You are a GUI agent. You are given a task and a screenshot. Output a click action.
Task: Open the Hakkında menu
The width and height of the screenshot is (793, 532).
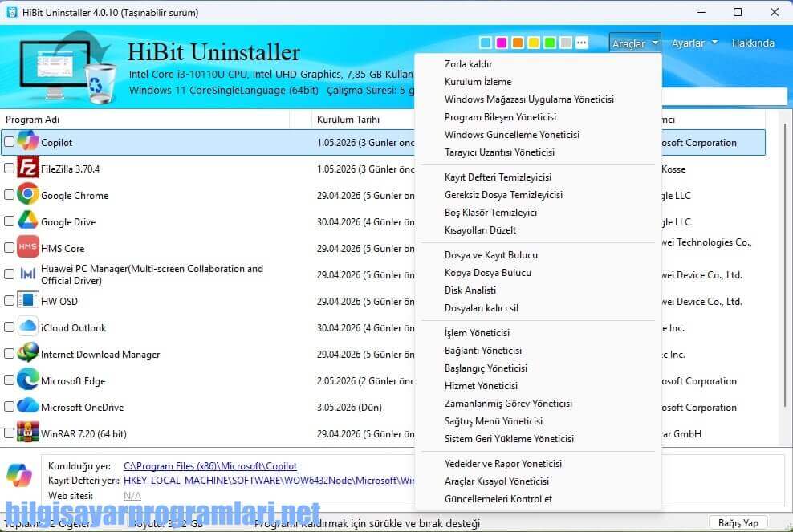753,43
